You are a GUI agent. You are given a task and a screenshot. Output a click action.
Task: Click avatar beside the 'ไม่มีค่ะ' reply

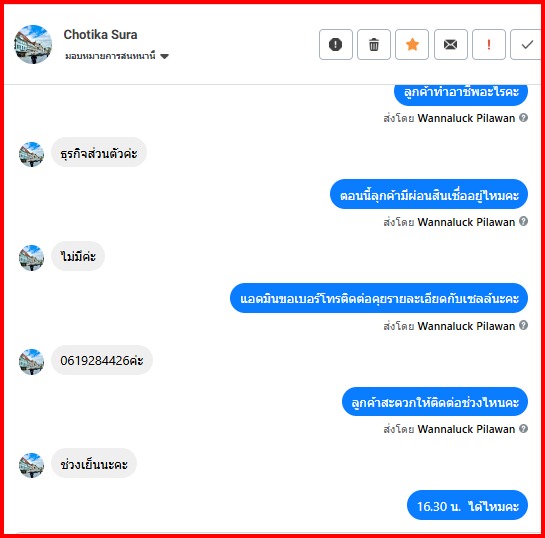(x=31, y=258)
